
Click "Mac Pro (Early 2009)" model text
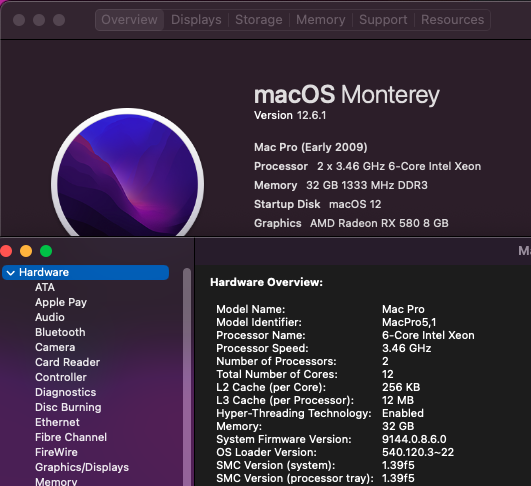(x=311, y=147)
